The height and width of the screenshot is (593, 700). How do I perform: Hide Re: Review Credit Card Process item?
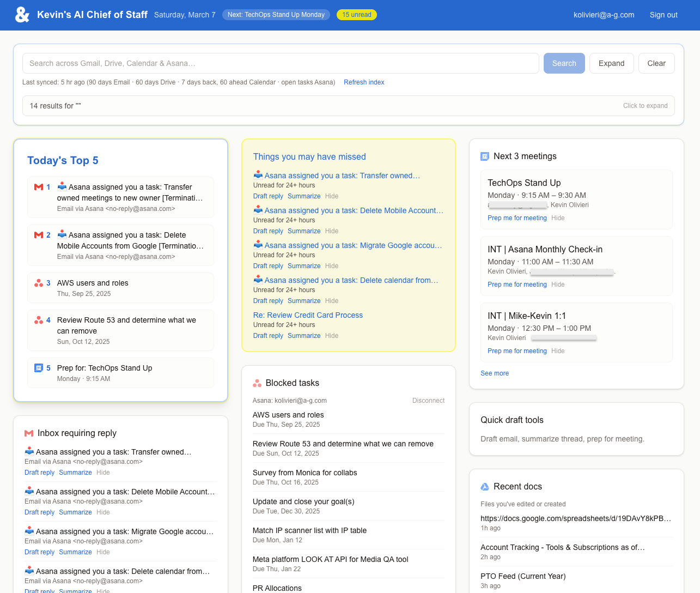click(x=332, y=336)
